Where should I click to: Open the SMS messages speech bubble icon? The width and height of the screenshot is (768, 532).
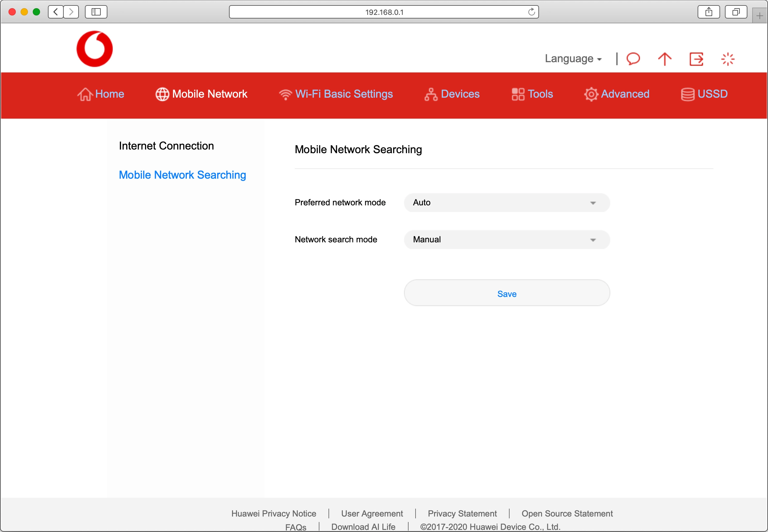click(x=633, y=59)
